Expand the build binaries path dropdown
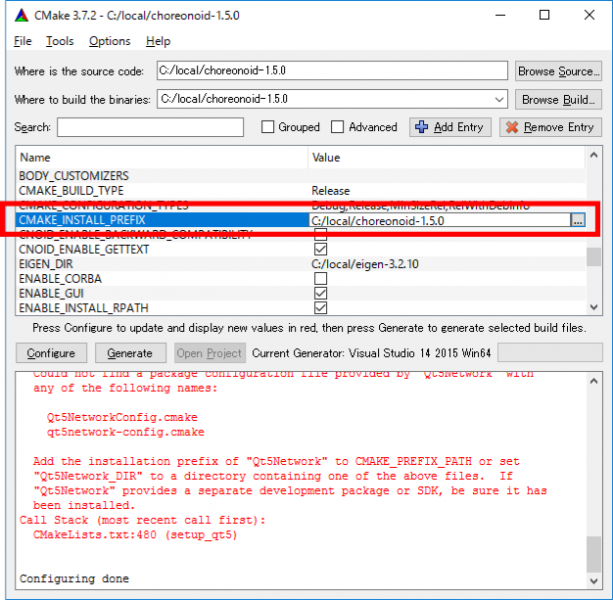Screen dimensions: 613x600 [x=498, y=99]
